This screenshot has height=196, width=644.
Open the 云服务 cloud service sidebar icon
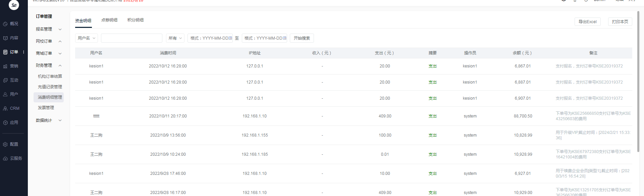tap(5, 158)
